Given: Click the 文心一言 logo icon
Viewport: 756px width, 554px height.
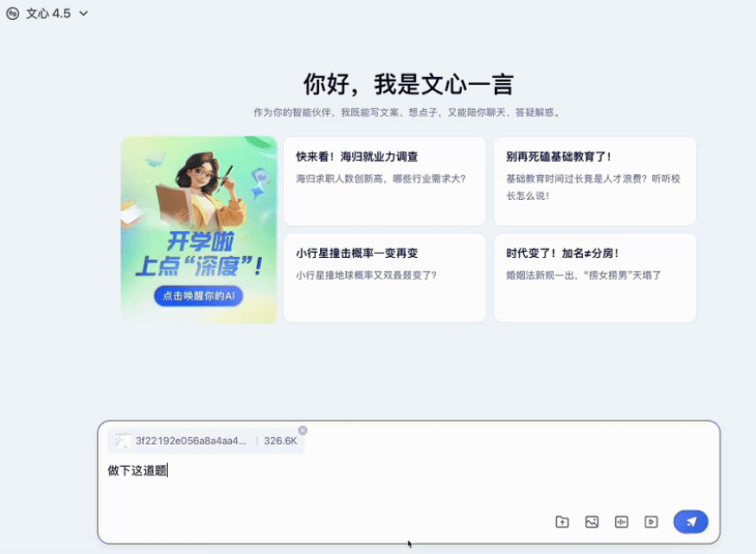Looking at the screenshot, I should (12, 13).
